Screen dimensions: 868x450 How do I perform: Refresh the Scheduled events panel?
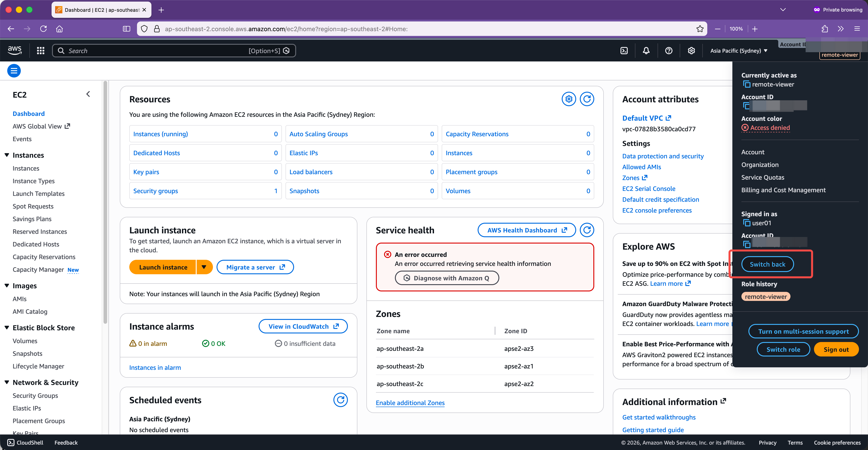[340, 400]
